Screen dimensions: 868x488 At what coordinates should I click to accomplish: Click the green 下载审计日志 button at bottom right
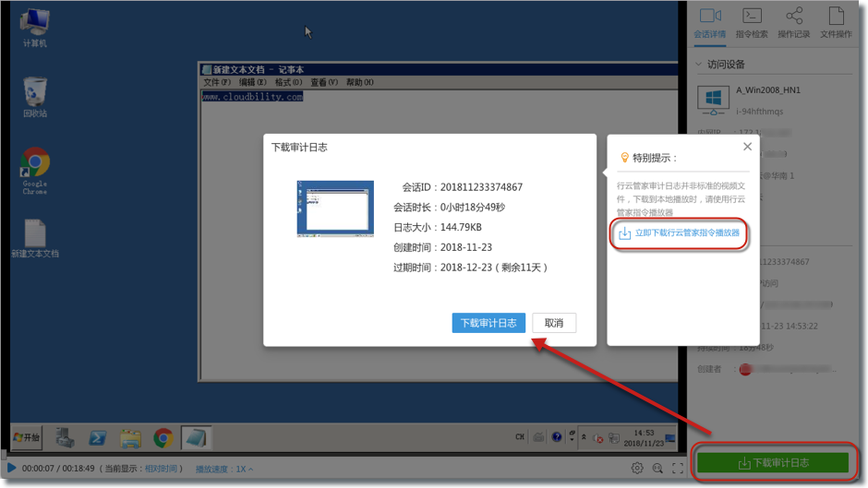773,462
